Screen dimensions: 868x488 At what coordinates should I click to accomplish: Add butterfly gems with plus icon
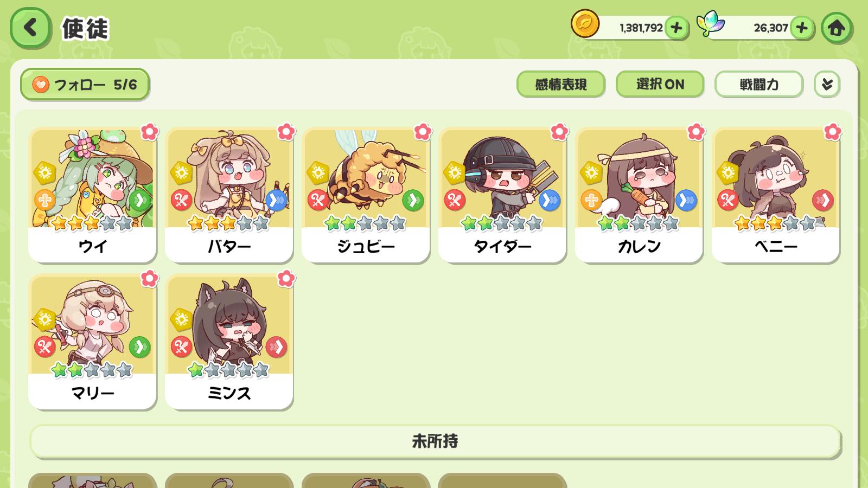pyautogui.click(x=802, y=28)
